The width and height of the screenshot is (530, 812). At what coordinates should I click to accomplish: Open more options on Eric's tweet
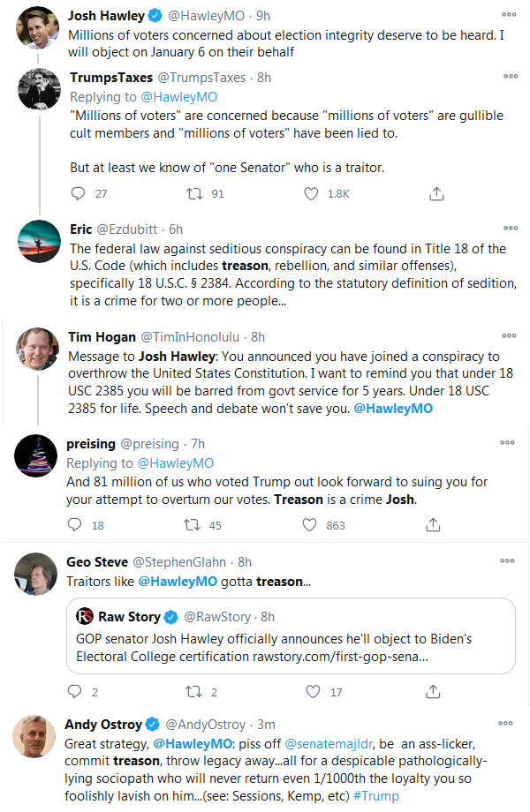coord(510,229)
